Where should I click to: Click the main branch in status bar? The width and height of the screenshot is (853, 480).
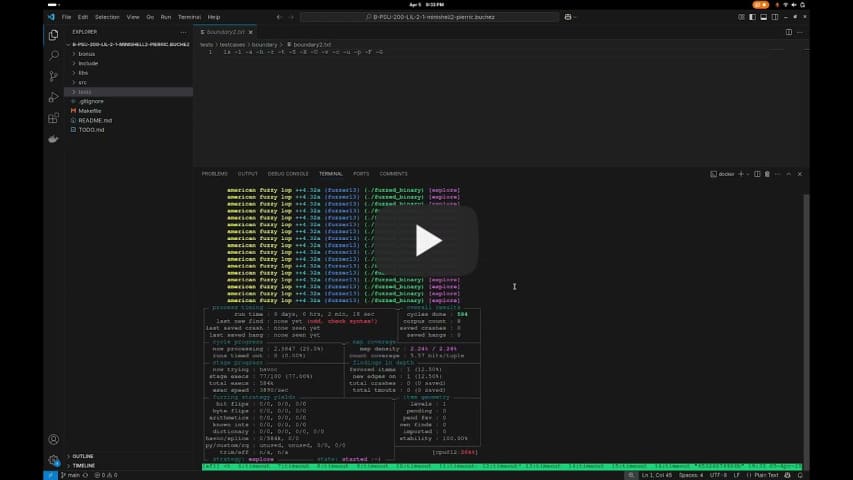tap(71, 475)
